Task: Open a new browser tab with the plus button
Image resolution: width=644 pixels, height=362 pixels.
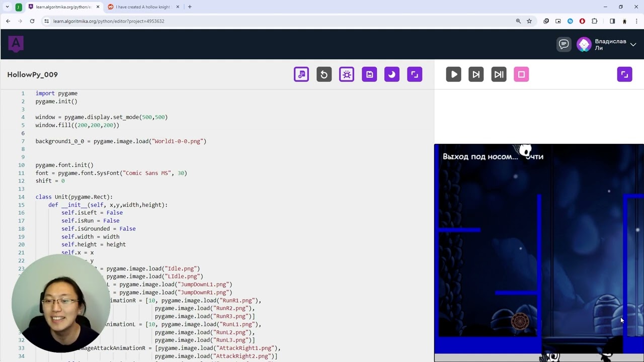Action: point(190,7)
